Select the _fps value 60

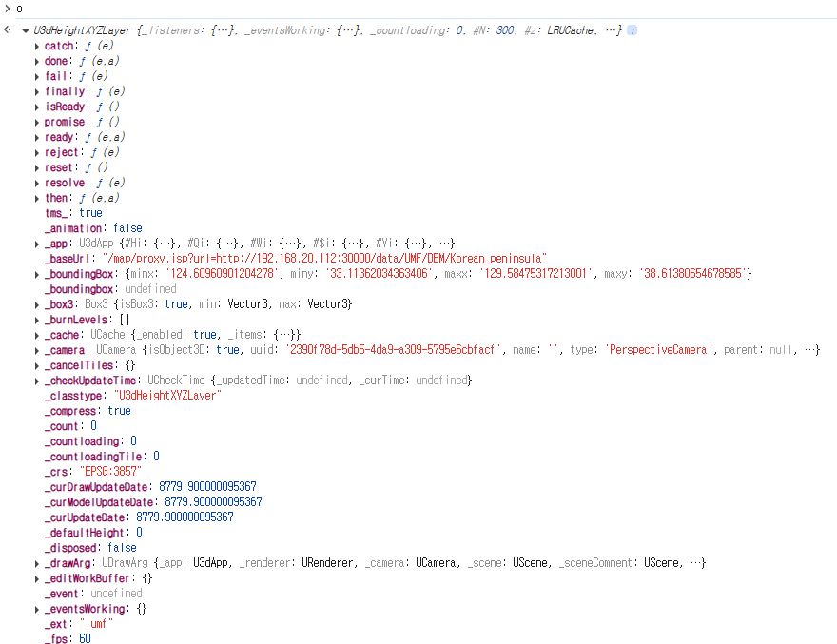(85, 638)
